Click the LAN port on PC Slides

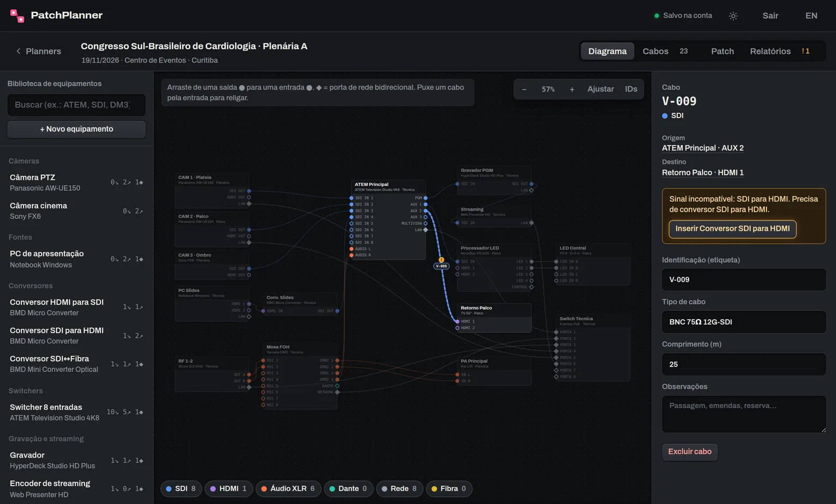click(249, 317)
